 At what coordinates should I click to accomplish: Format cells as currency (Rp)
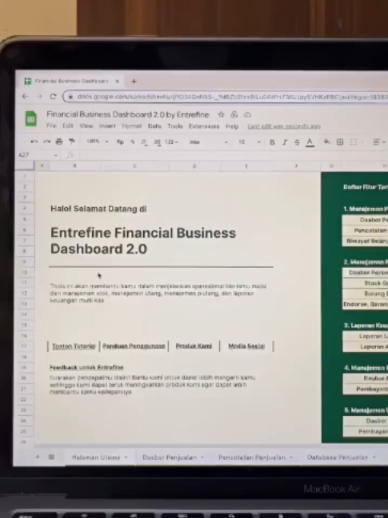[120, 142]
